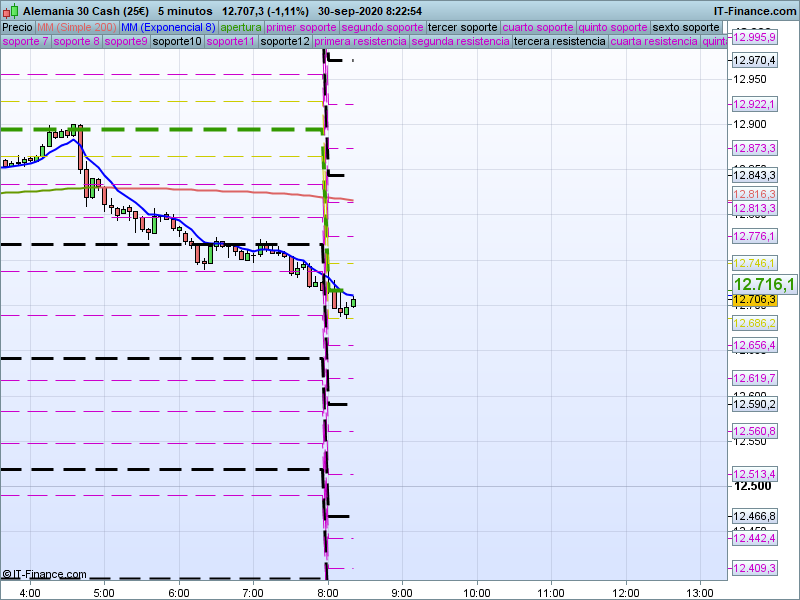
Task: Click the 9:00 time axis label
Action: click(x=402, y=591)
